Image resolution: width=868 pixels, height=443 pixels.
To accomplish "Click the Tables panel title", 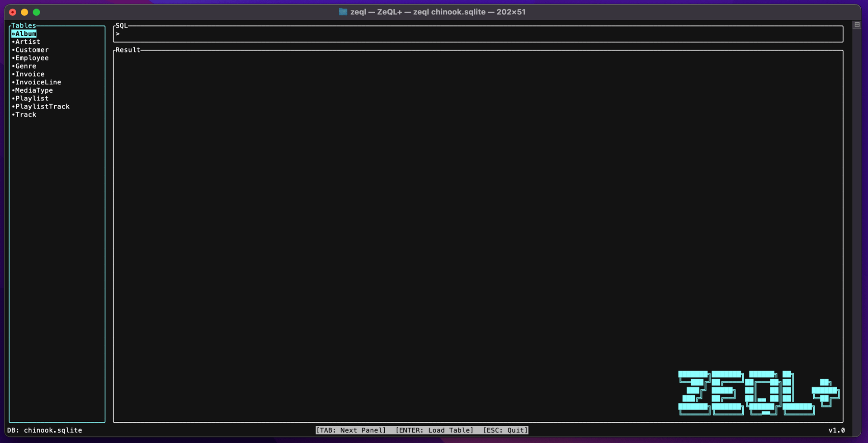I will [x=24, y=26].
